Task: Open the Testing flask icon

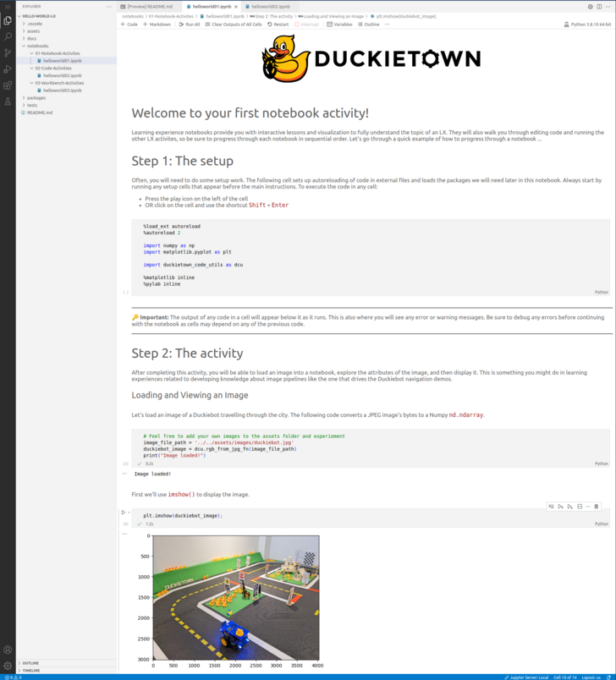Action: [x=8, y=101]
